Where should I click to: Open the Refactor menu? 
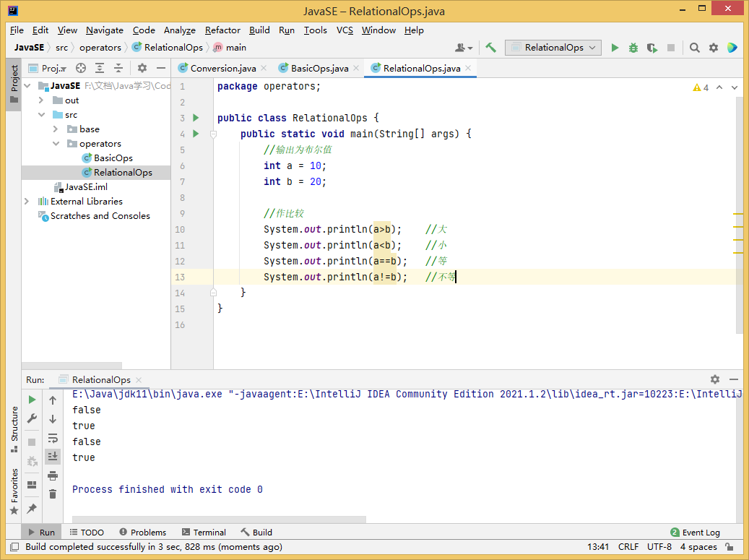pyautogui.click(x=222, y=30)
